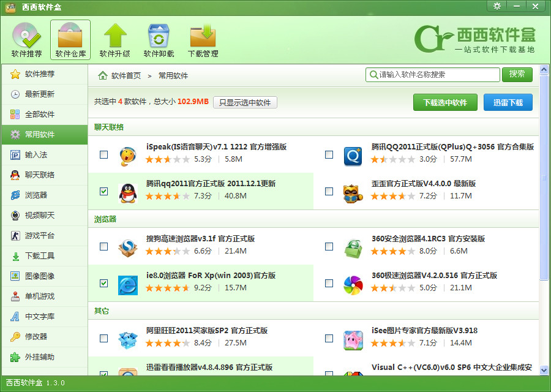Viewport: 551px width, 392px height.
Task: Open 下载管理 folder icon
Action: click(x=203, y=39)
